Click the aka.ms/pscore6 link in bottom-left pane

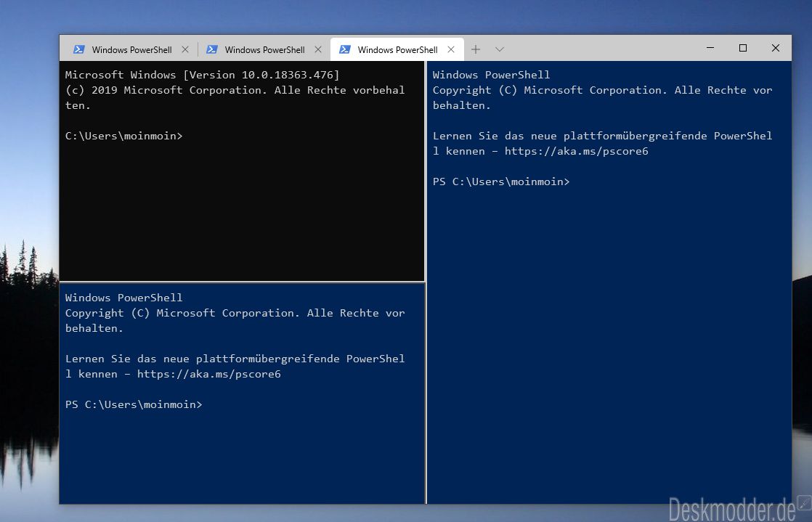coord(208,374)
